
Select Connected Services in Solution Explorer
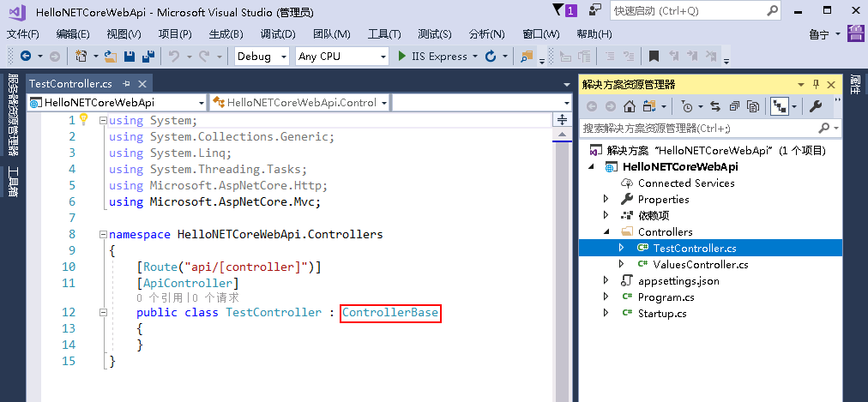point(686,183)
